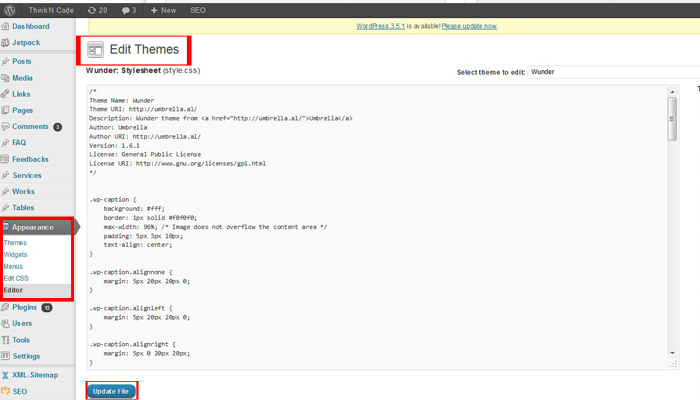Click the Links chain icon
700x400 pixels.
click(x=5, y=94)
